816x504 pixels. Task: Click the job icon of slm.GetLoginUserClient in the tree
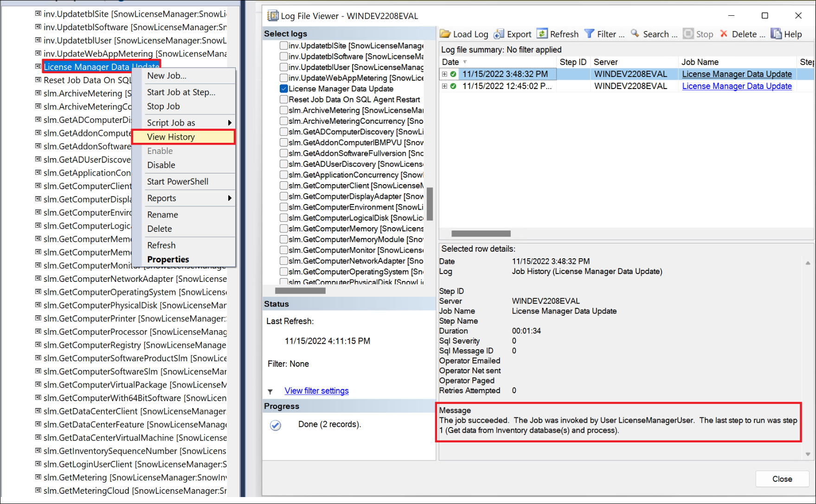(38, 464)
